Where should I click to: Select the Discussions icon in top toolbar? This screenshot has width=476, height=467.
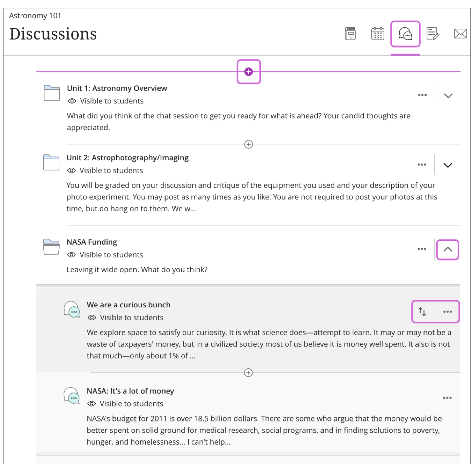405,34
